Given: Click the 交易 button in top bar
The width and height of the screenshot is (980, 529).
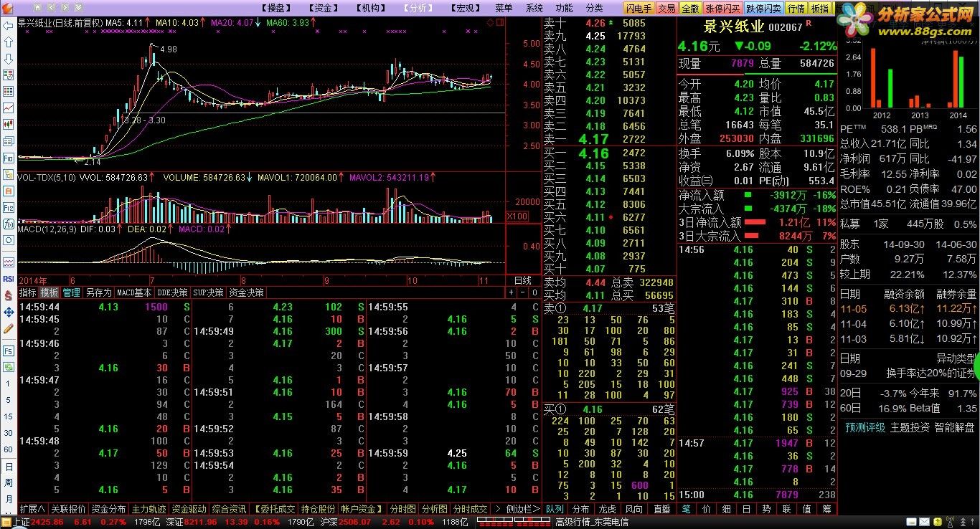Looking at the screenshot, I should (666, 8).
